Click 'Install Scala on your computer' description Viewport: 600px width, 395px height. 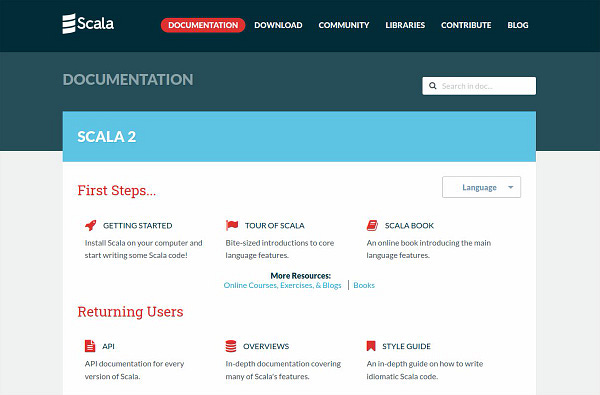point(143,249)
